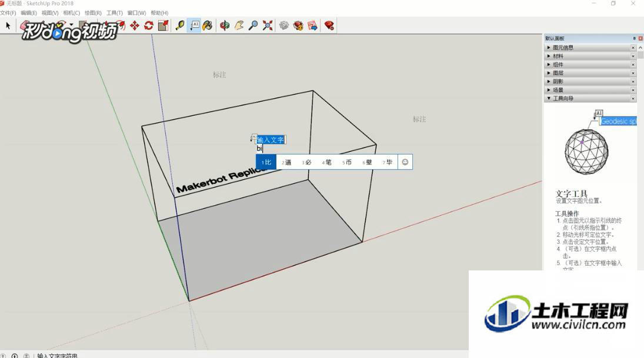Viewport: 644px width, 358px height.
Task: Choose IME candidate 5 币
Action: coord(347,162)
